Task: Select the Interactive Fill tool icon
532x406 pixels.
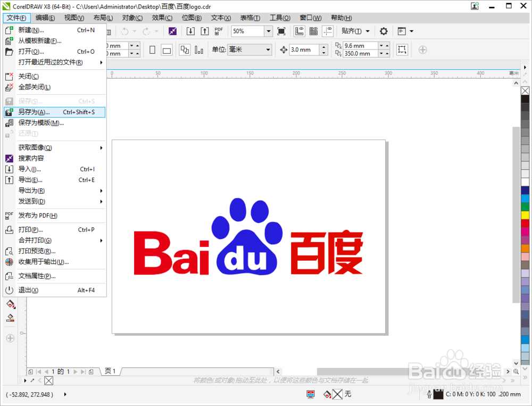Action: pyautogui.click(x=10, y=318)
